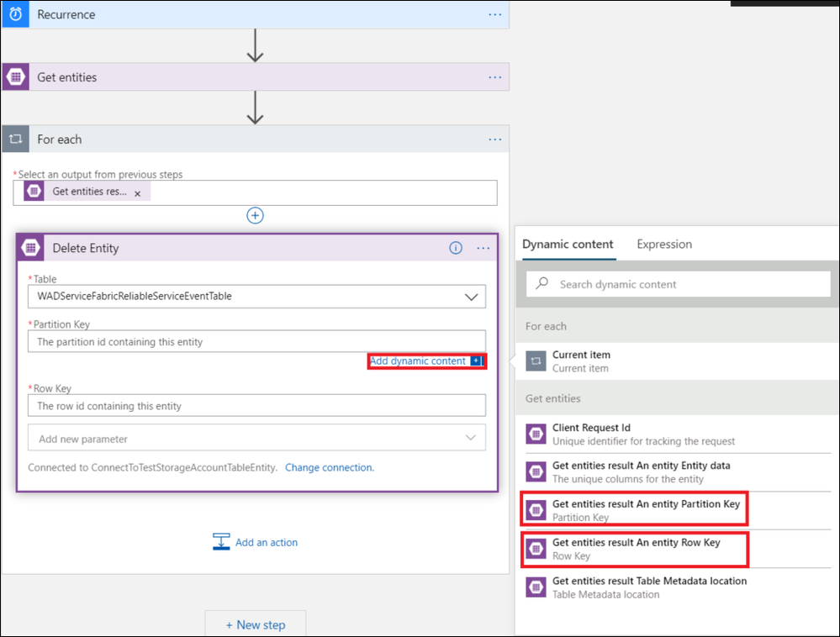Click the 'Get entities res...' token icon
Viewport: 840px width, 637px height.
(34, 191)
